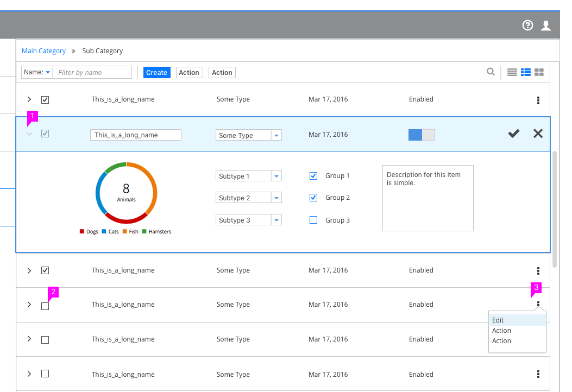Expand the second-to-last row's chevron
Screen dimensions: 572x392
(x=29, y=339)
